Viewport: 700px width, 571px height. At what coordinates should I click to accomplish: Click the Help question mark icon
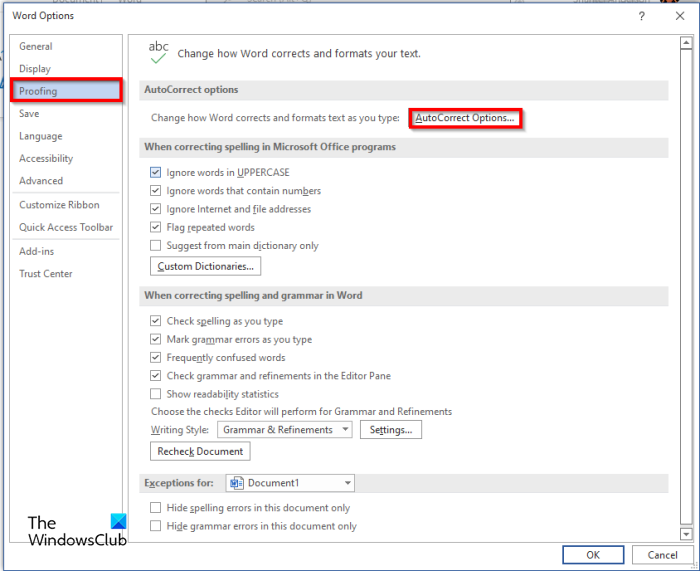tap(642, 17)
